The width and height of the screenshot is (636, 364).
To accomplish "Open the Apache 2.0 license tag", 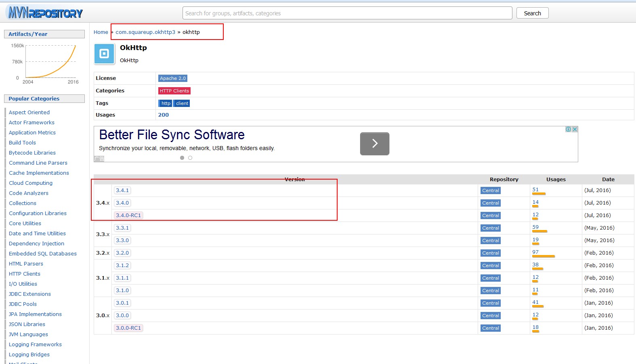I will pyautogui.click(x=172, y=78).
